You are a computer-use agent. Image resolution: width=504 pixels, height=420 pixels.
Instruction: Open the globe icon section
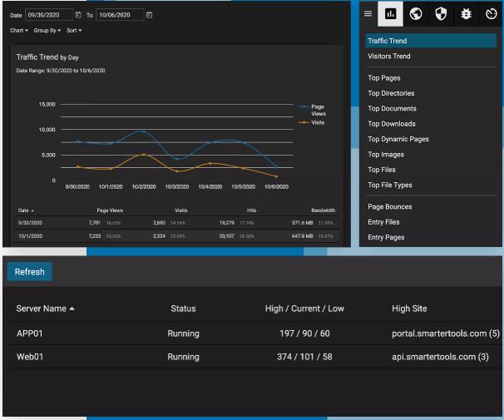[x=416, y=14]
